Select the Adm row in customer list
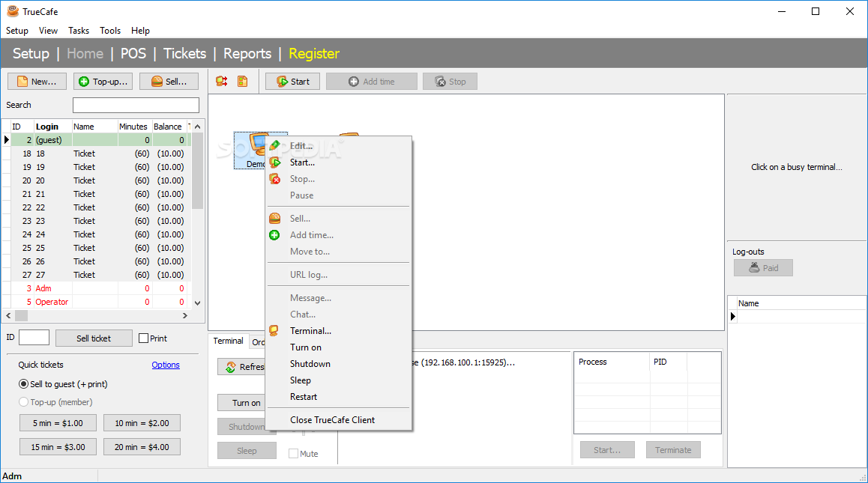 coord(98,288)
